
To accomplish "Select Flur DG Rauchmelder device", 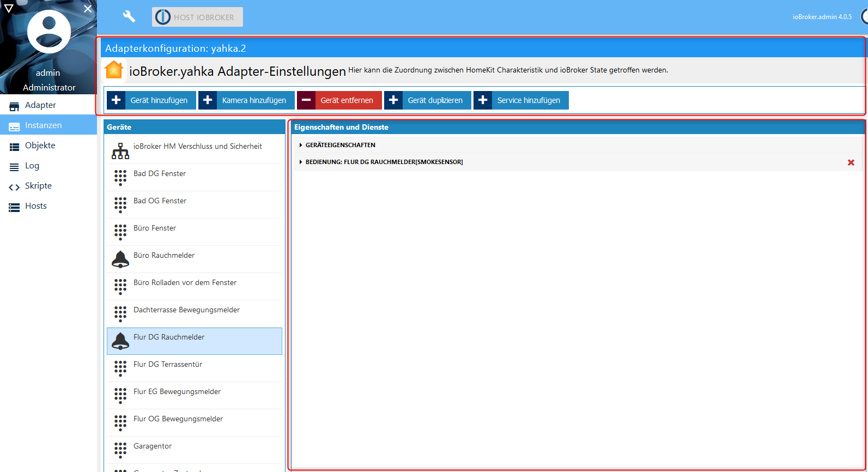I will pos(195,341).
